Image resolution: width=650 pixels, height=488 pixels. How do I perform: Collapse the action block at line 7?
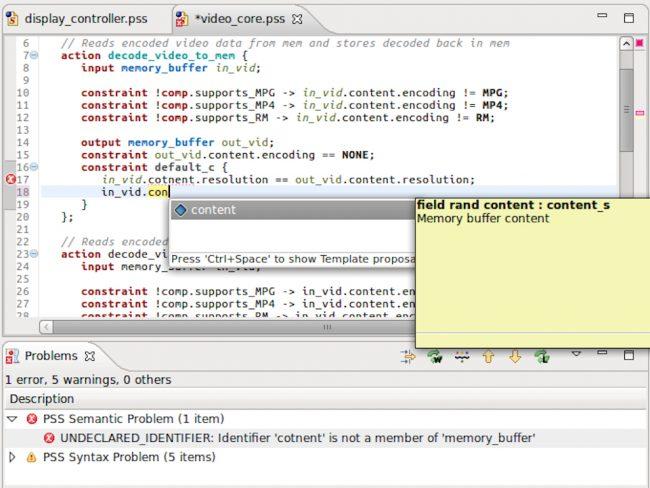pyautogui.click(x=34, y=55)
